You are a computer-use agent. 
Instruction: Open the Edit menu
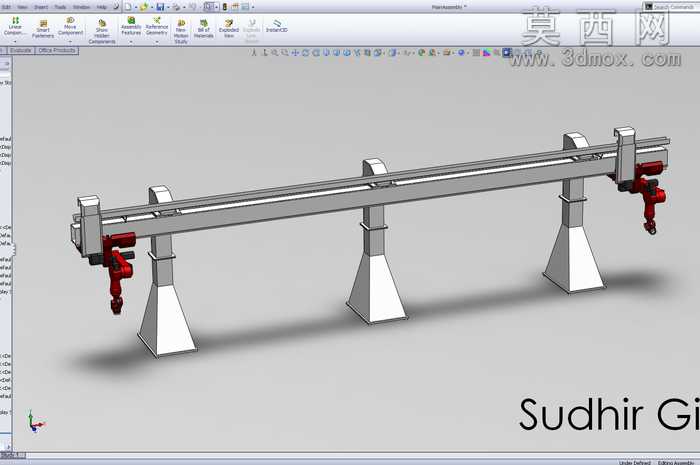click(x=6, y=7)
